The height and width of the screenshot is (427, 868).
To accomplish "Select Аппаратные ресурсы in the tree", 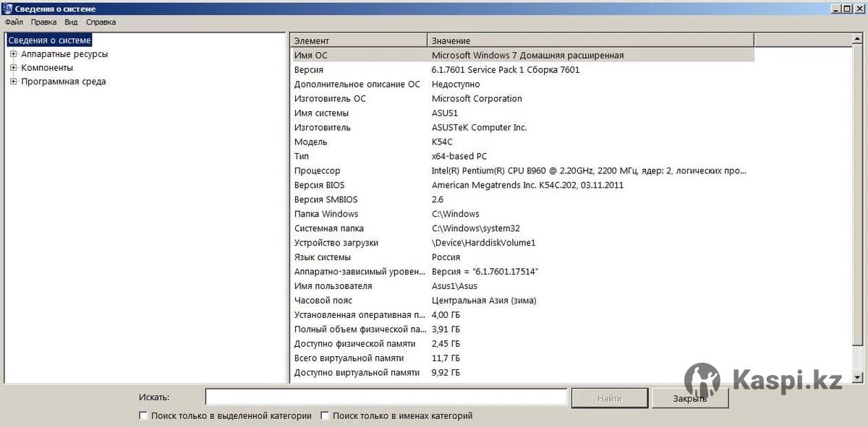I will click(x=64, y=54).
